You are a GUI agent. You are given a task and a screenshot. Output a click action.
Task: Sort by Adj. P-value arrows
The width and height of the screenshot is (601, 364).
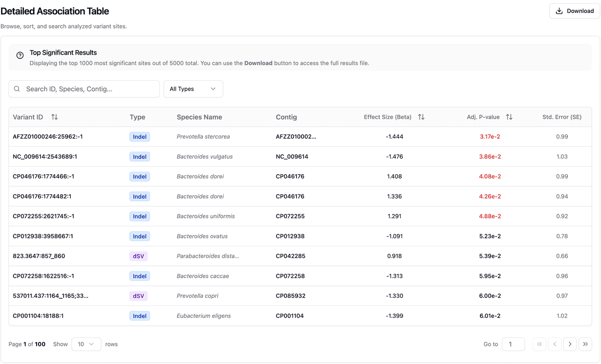click(x=509, y=117)
